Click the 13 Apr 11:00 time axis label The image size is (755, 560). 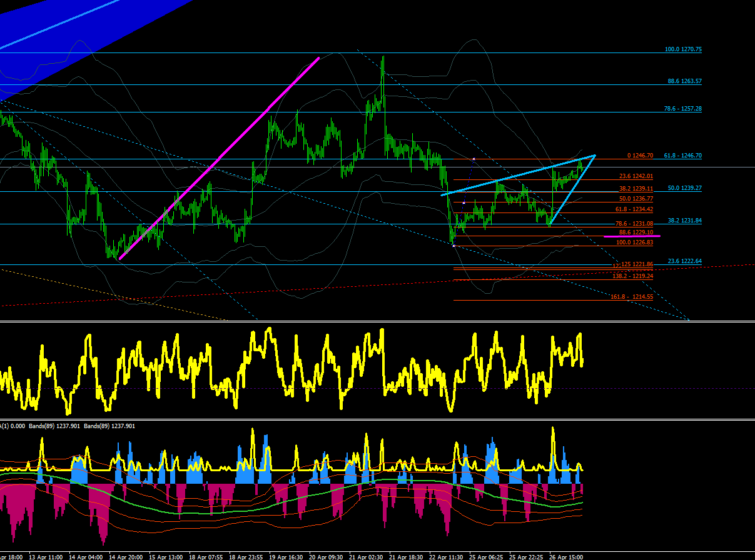(47, 556)
